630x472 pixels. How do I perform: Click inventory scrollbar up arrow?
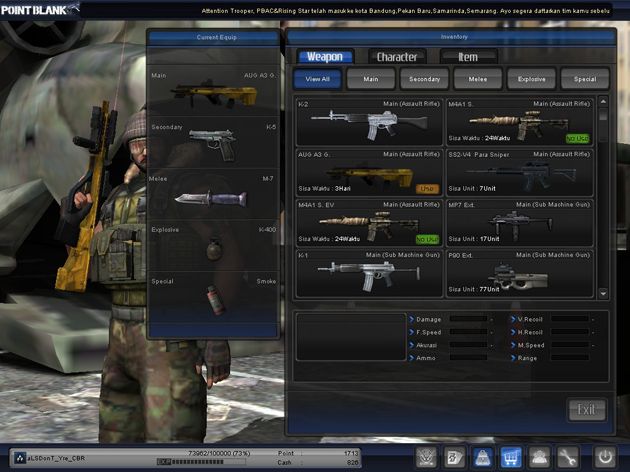(x=603, y=102)
